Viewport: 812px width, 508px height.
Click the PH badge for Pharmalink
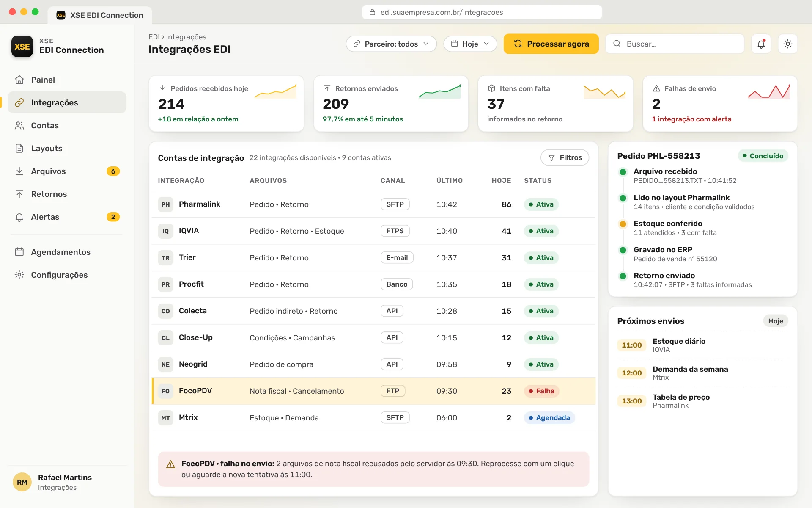pos(165,204)
